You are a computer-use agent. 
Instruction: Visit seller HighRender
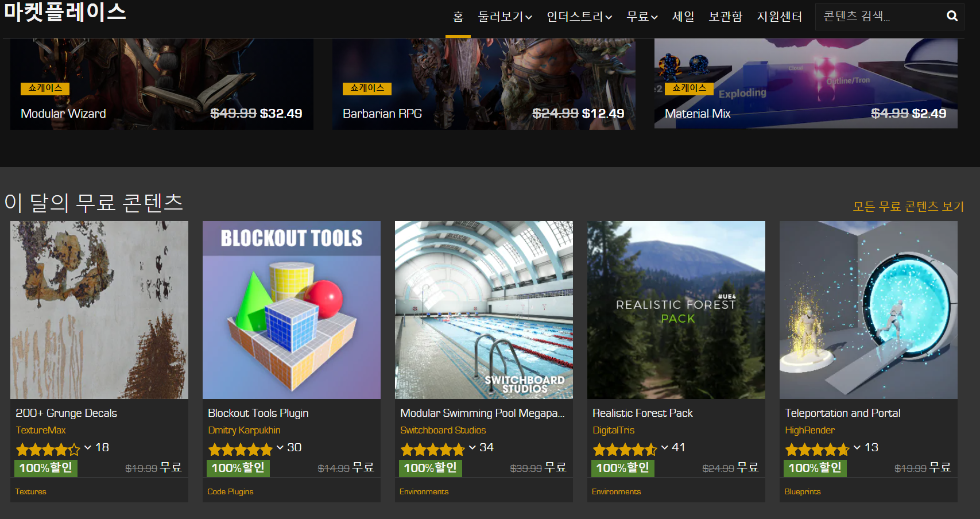click(x=809, y=430)
